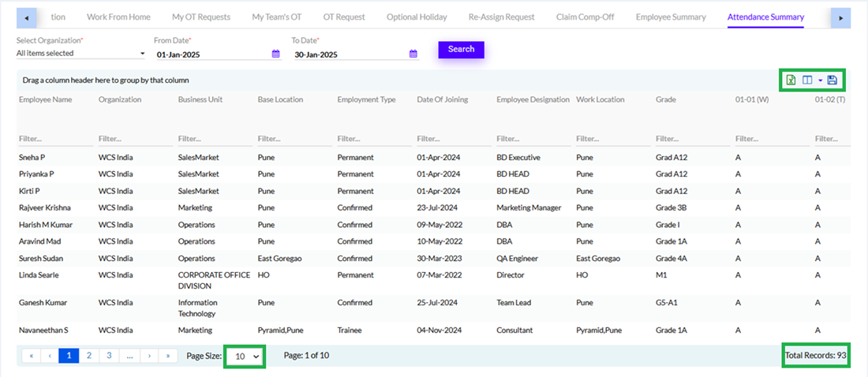This screenshot has width=868, height=377.
Task: Open the Page Size dropdown
Action: click(x=246, y=356)
